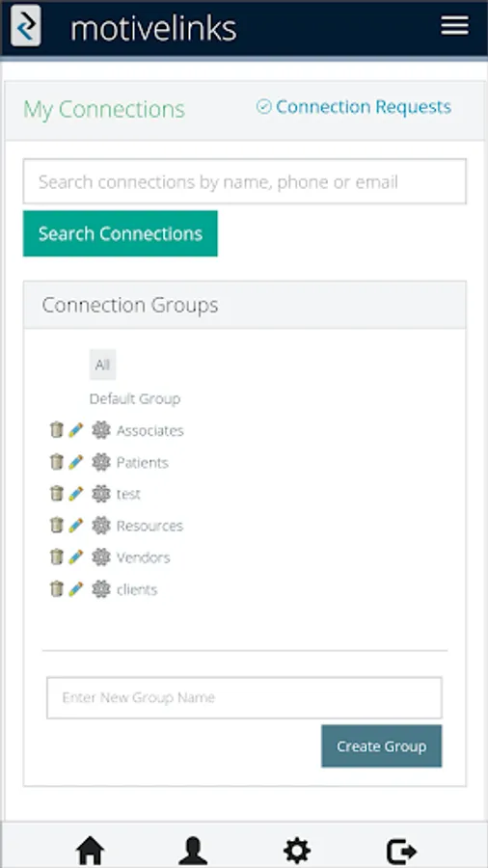The width and height of the screenshot is (488, 868).
Task: Delete the Associates group
Action: [57, 430]
